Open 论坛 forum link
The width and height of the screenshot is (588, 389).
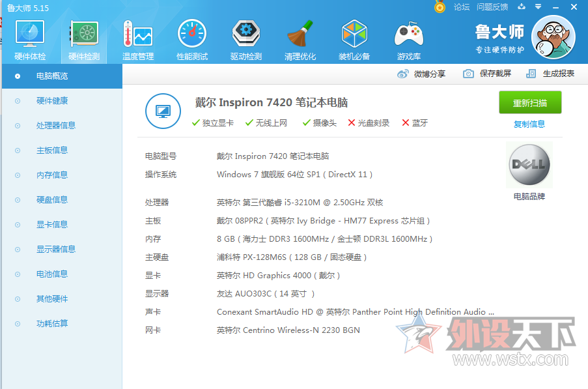pyautogui.click(x=461, y=7)
